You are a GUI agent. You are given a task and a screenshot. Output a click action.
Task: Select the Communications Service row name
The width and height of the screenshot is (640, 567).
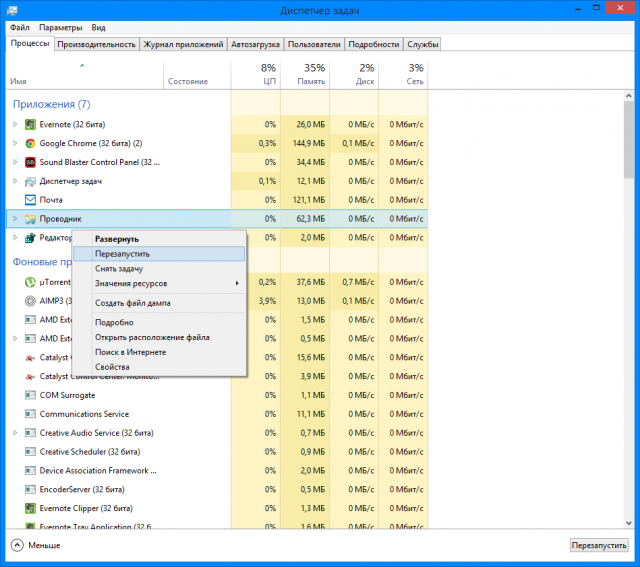click(x=84, y=414)
